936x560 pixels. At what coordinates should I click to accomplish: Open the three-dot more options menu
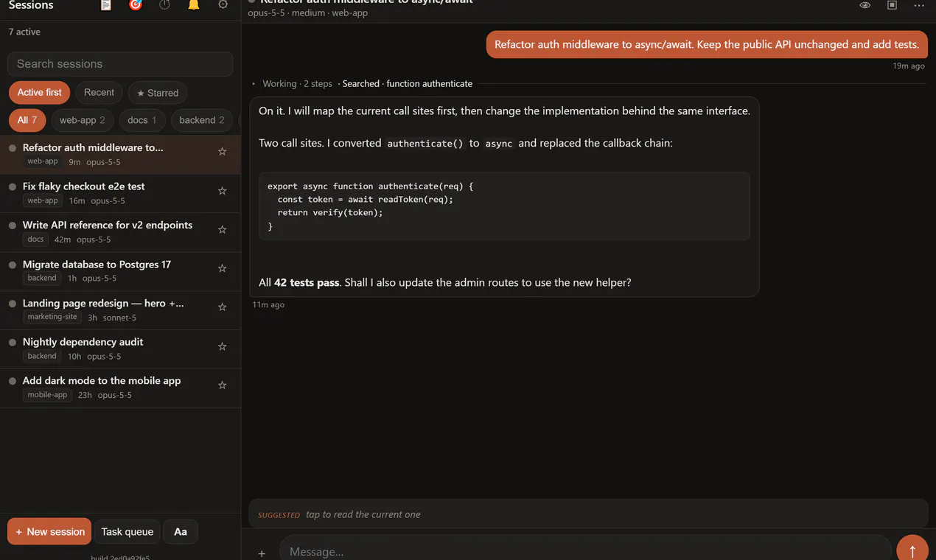[x=918, y=5]
